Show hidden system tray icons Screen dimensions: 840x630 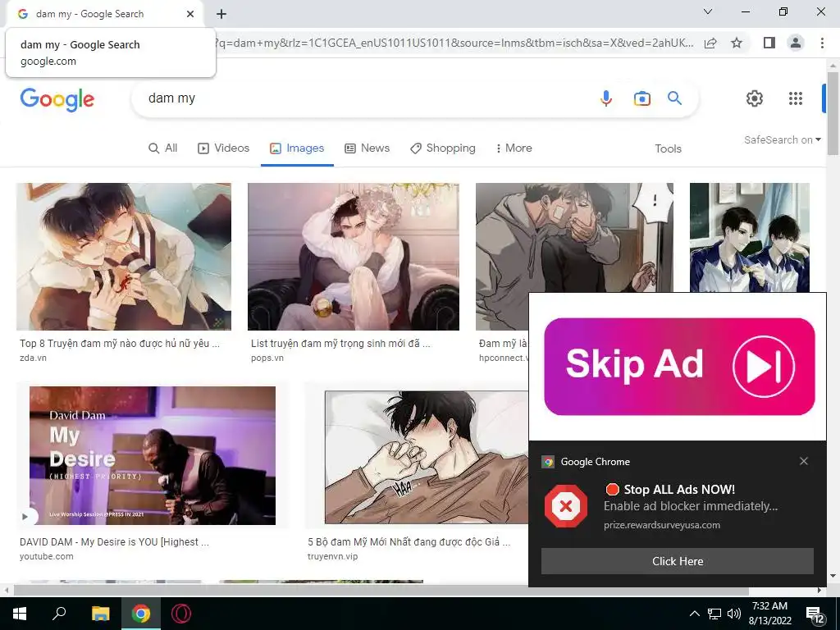[694, 614]
